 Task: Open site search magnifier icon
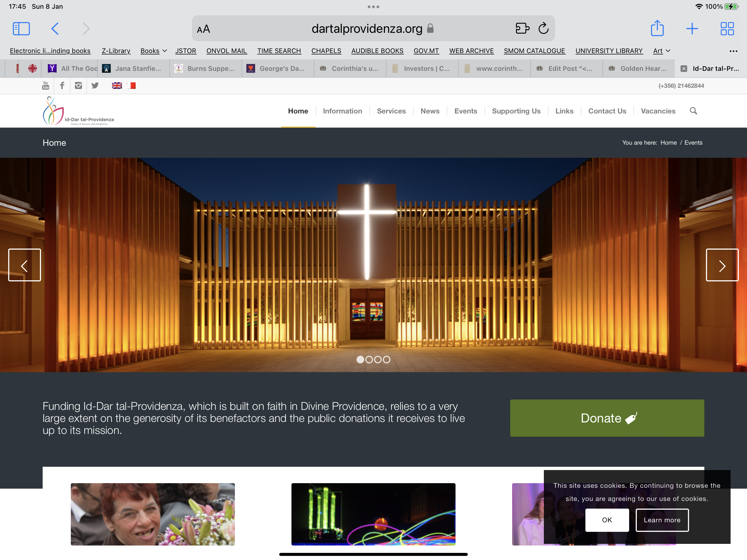(693, 111)
